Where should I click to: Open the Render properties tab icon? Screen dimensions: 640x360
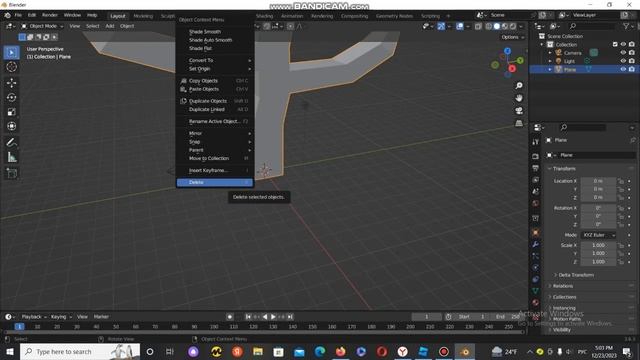point(536,156)
